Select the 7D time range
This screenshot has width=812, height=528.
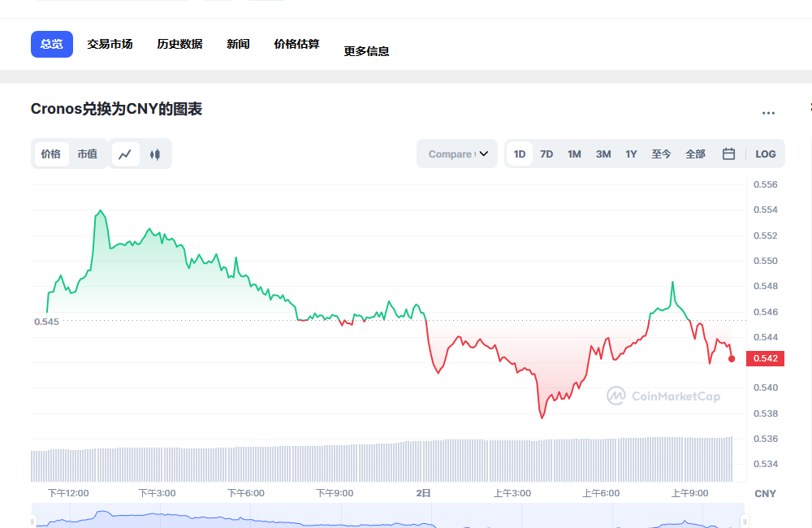tap(546, 154)
